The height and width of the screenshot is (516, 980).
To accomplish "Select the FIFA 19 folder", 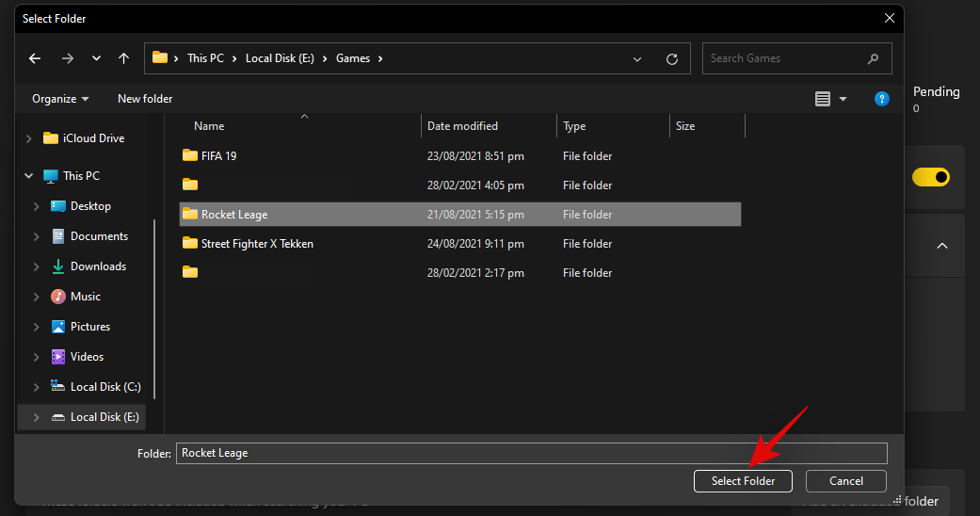I will pos(218,156).
